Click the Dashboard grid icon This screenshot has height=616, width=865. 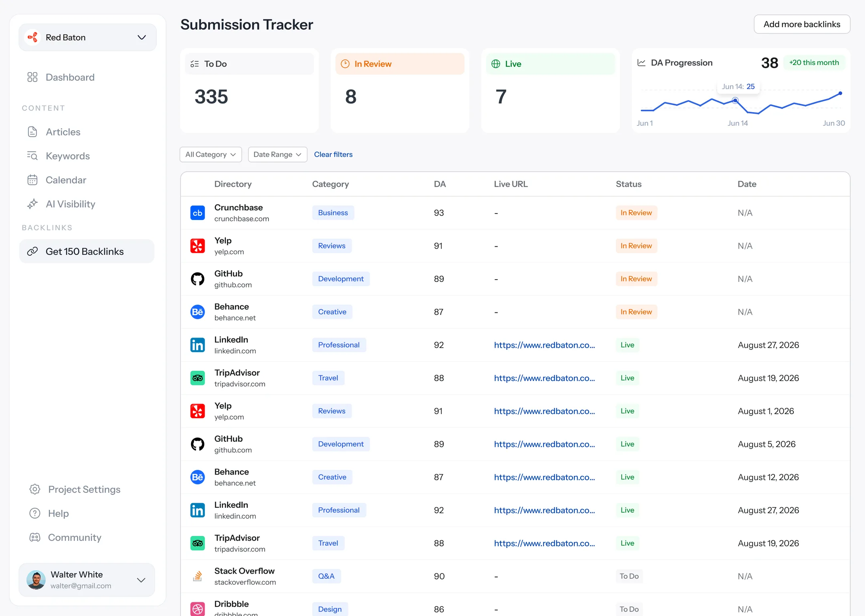coord(32,77)
